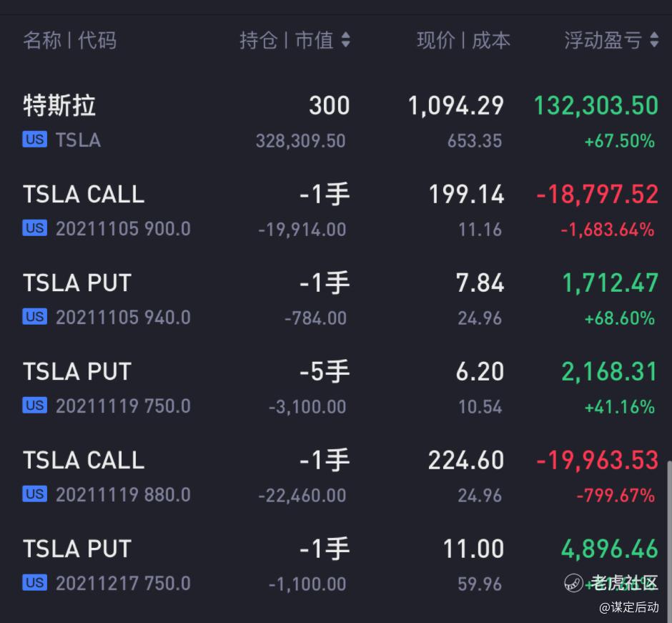
Task: Open TSLA CALL 20211105 900.0 position
Action: [x=336, y=210]
